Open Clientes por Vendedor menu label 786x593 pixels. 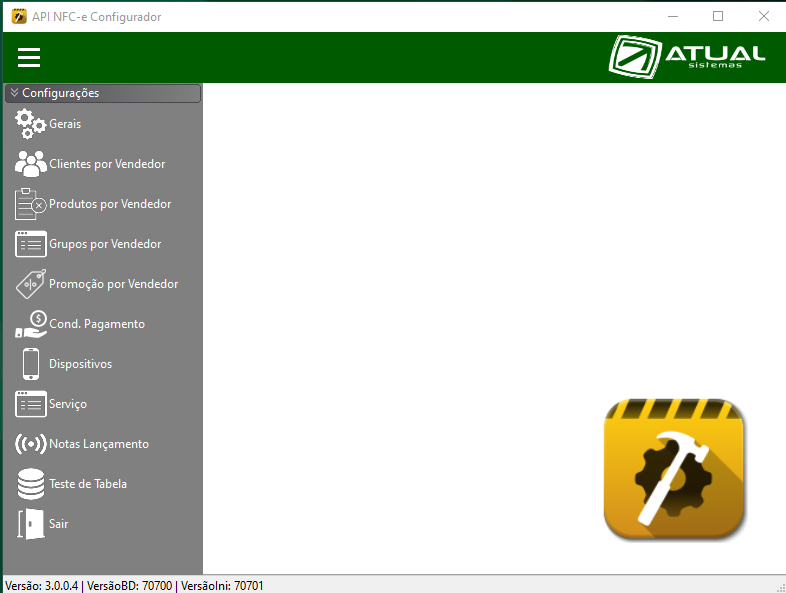coord(107,164)
